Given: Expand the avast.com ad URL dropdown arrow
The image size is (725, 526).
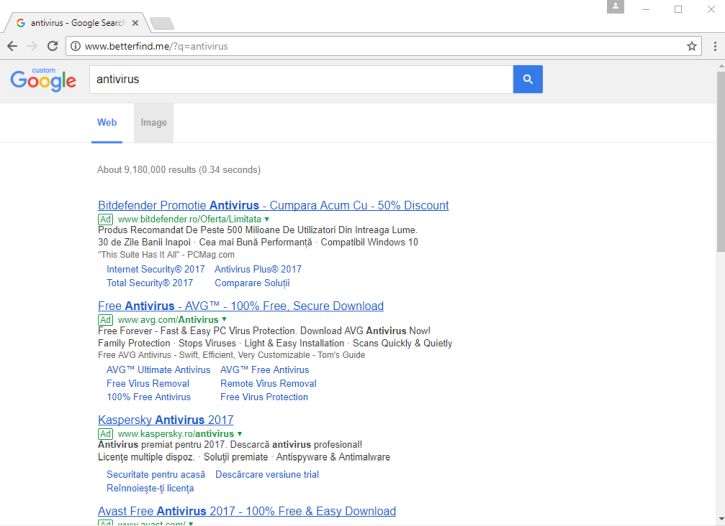Looking at the screenshot, I should [x=190, y=523].
